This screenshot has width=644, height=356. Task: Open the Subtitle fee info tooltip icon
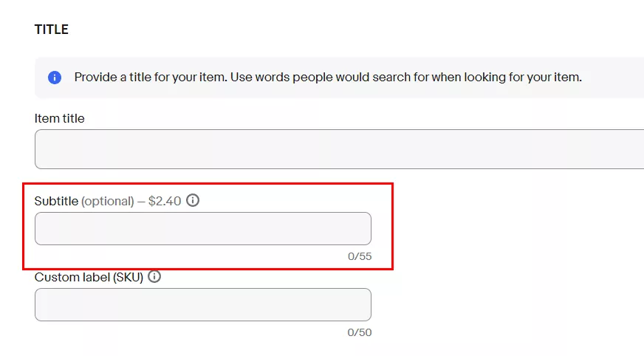pos(193,200)
